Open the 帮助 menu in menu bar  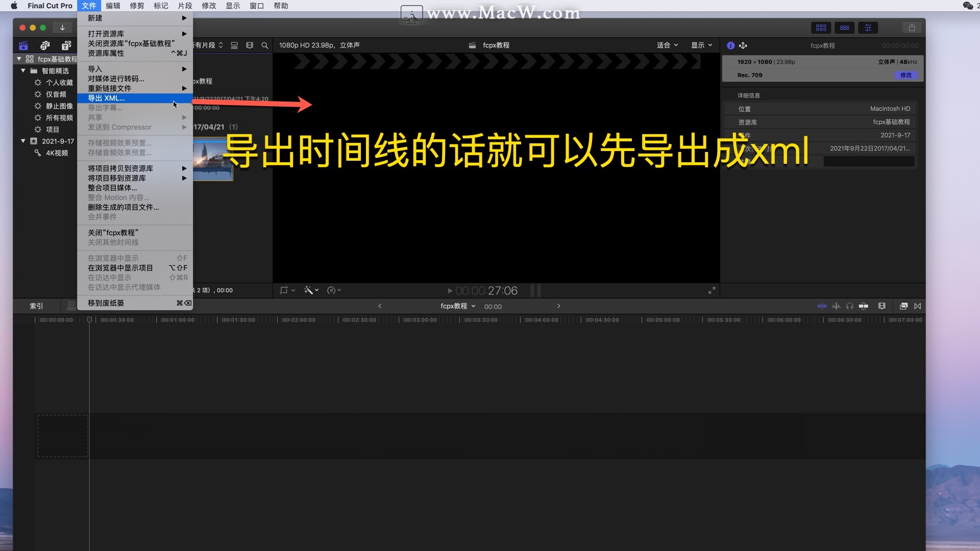281,6
